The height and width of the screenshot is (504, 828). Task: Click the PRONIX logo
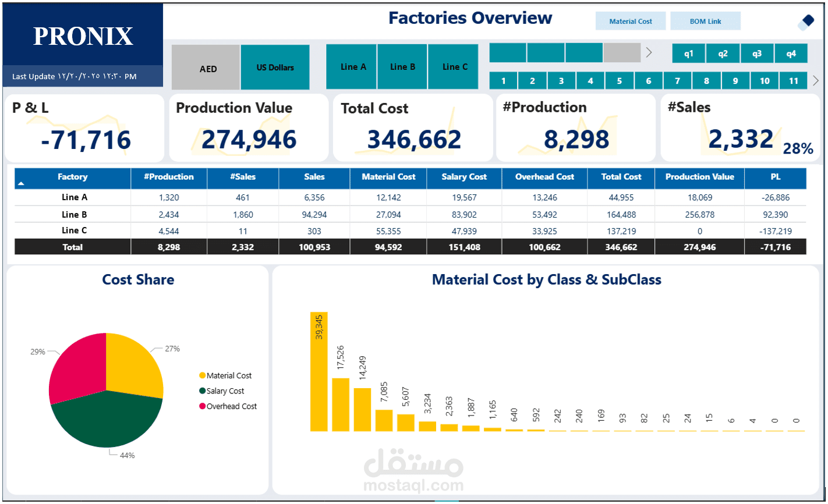(82, 36)
